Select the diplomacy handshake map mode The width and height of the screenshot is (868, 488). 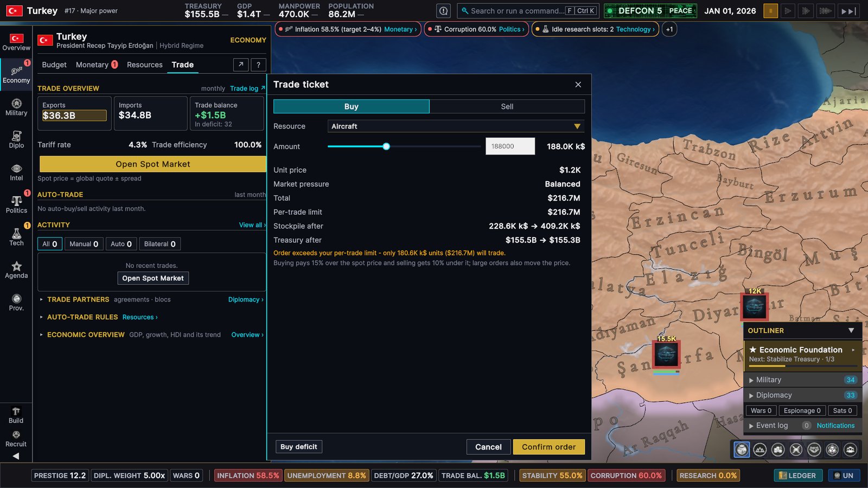pyautogui.click(x=814, y=449)
